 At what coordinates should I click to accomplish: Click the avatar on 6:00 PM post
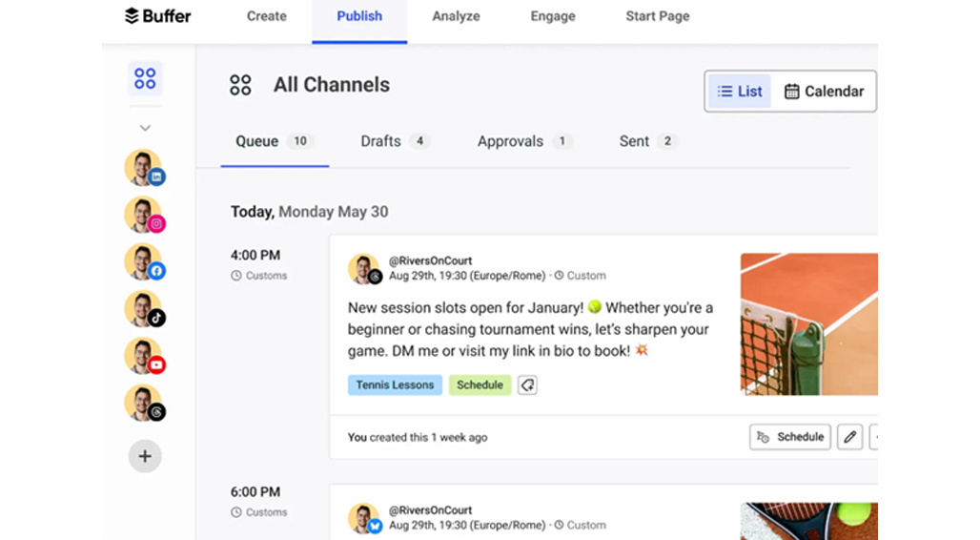pos(364,519)
